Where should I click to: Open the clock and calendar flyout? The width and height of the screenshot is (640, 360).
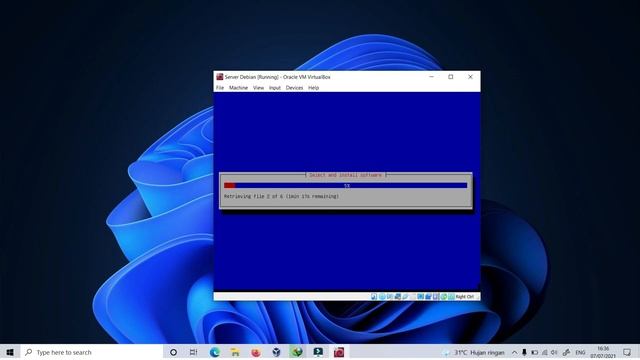coord(603,352)
